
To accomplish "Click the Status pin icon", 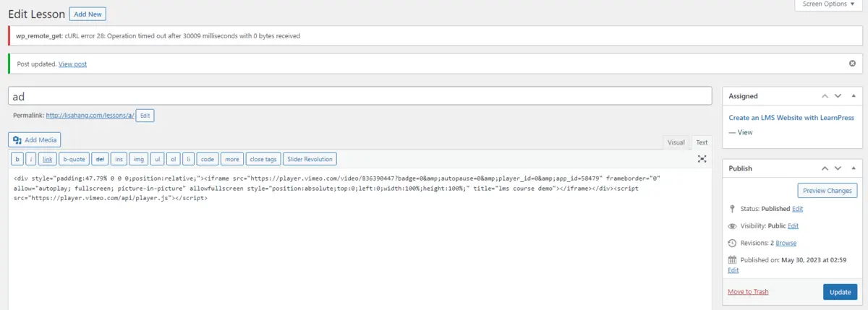I will pyautogui.click(x=732, y=209).
